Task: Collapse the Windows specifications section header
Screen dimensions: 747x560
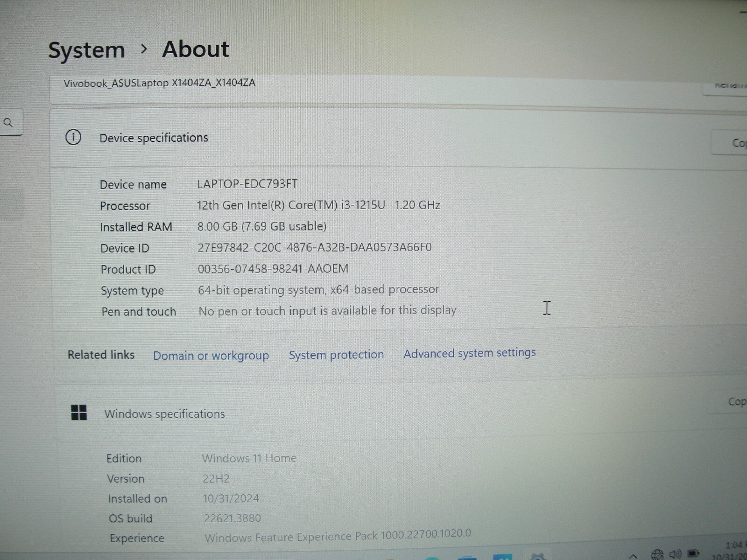Action: point(373,413)
